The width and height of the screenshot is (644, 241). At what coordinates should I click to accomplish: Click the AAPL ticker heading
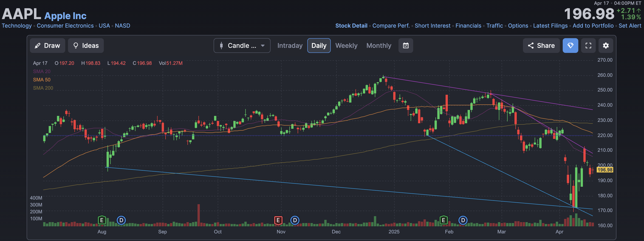[x=22, y=14]
